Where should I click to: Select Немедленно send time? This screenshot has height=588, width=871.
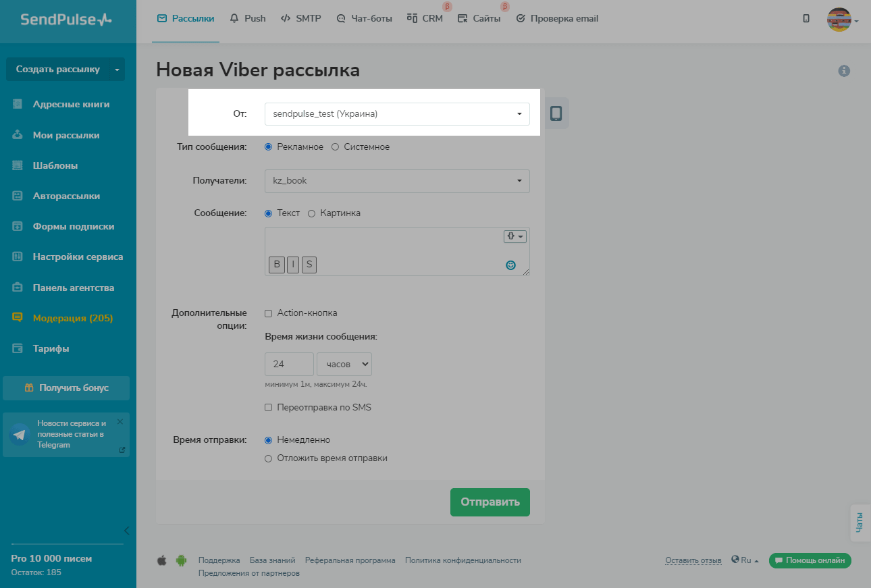point(269,440)
